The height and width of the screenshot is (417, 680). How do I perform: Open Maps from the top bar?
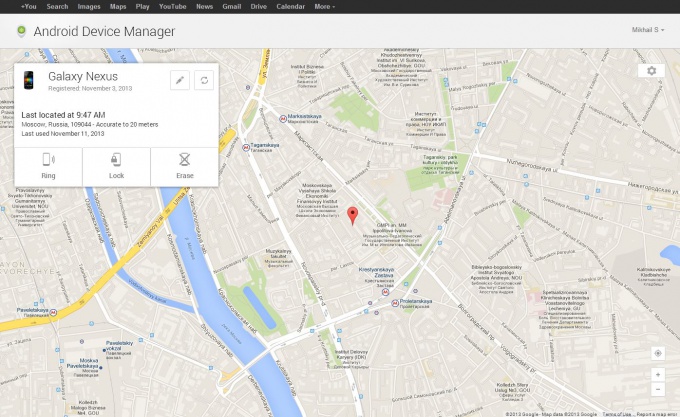(x=118, y=7)
